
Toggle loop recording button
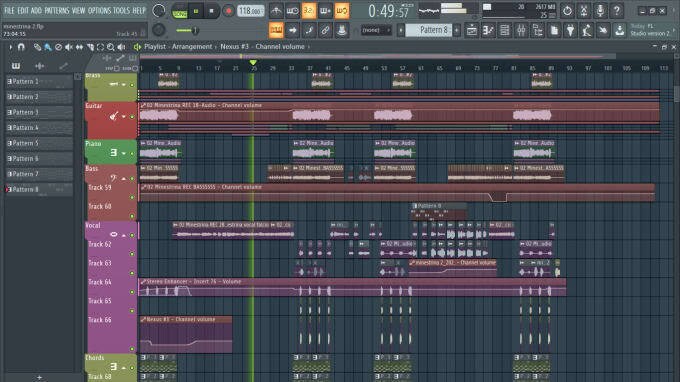tap(341, 11)
